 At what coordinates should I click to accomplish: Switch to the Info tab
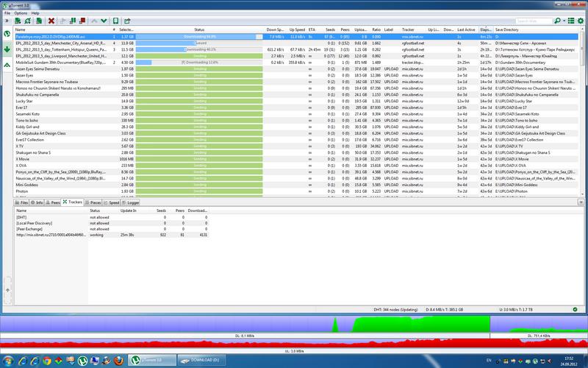click(37, 202)
